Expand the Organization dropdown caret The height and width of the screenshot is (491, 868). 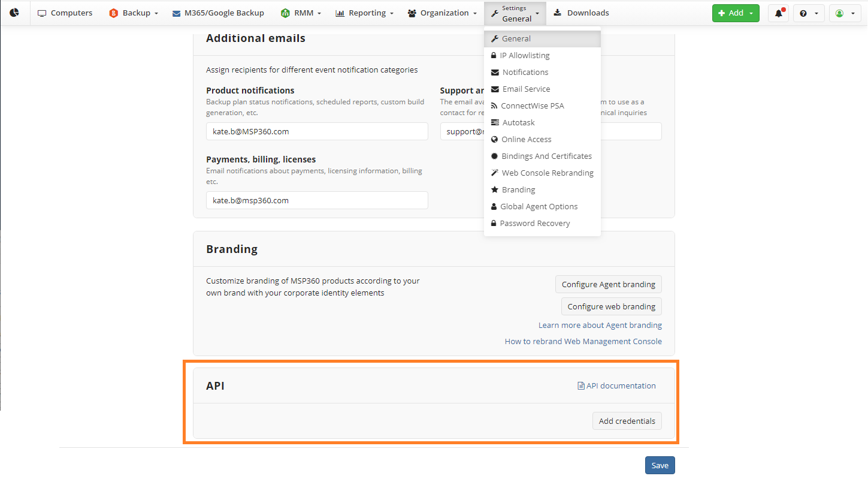click(474, 13)
